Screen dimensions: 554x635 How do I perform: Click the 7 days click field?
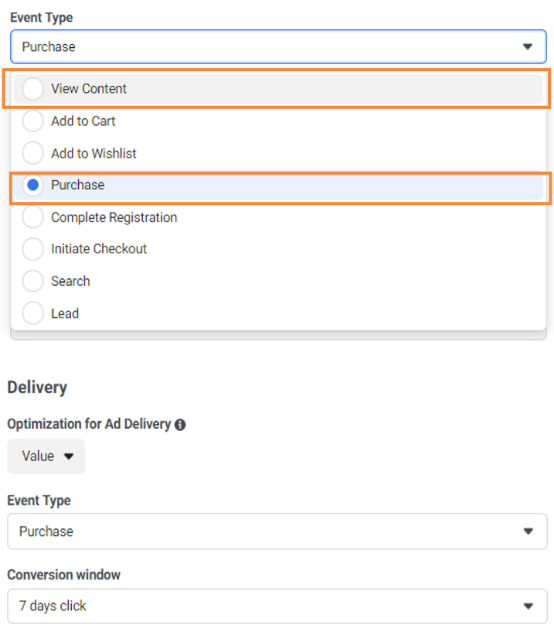click(x=277, y=606)
